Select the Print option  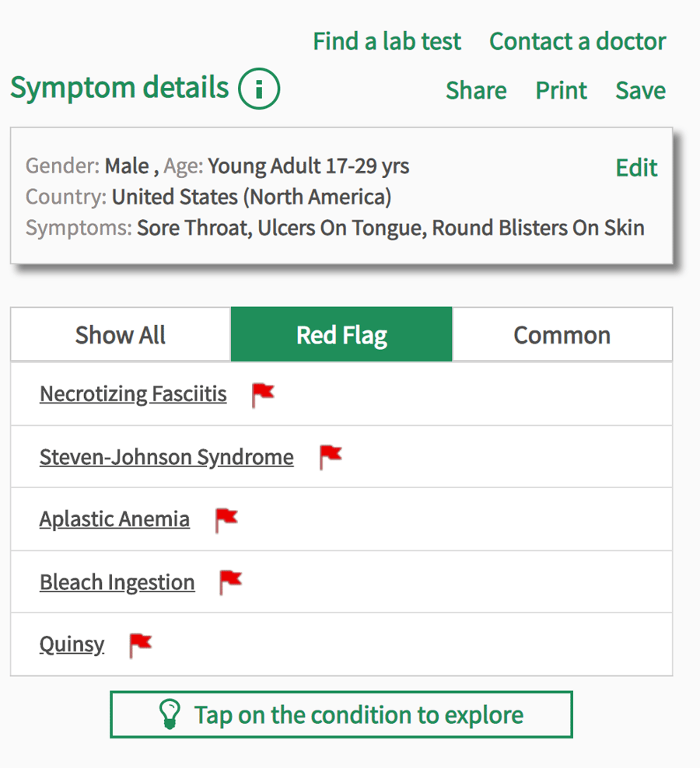point(561,90)
